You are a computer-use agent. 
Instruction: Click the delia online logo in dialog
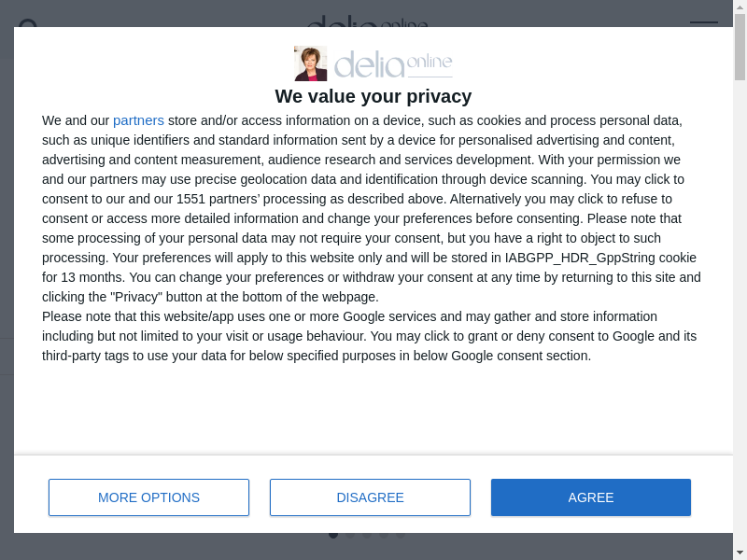pyautogui.click(x=393, y=64)
